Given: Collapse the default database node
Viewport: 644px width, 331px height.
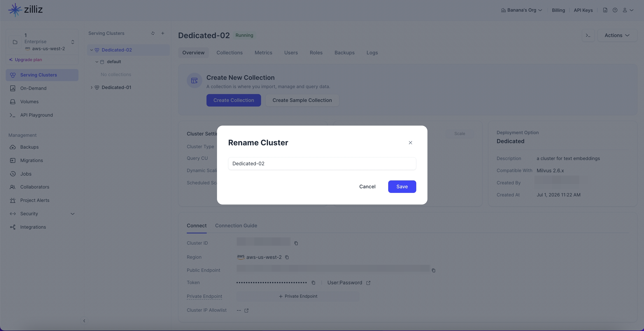Looking at the screenshot, I should tap(97, 62).
